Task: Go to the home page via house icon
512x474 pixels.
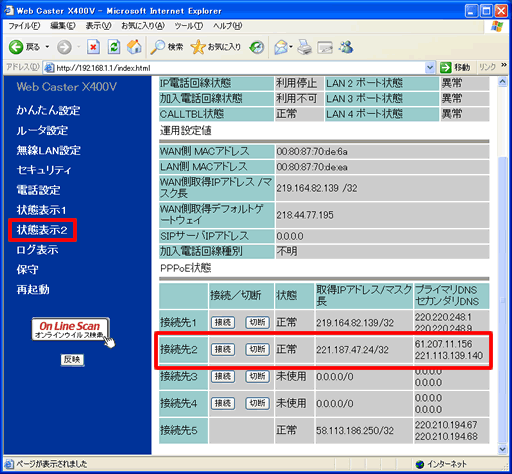Action: pyautogui.click(x=134, y=47)
